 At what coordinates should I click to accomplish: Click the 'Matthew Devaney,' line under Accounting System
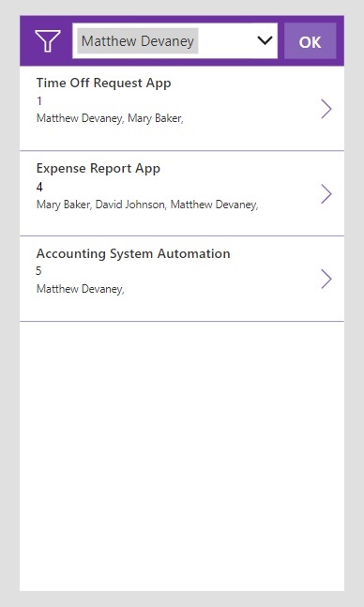[80, 289]
